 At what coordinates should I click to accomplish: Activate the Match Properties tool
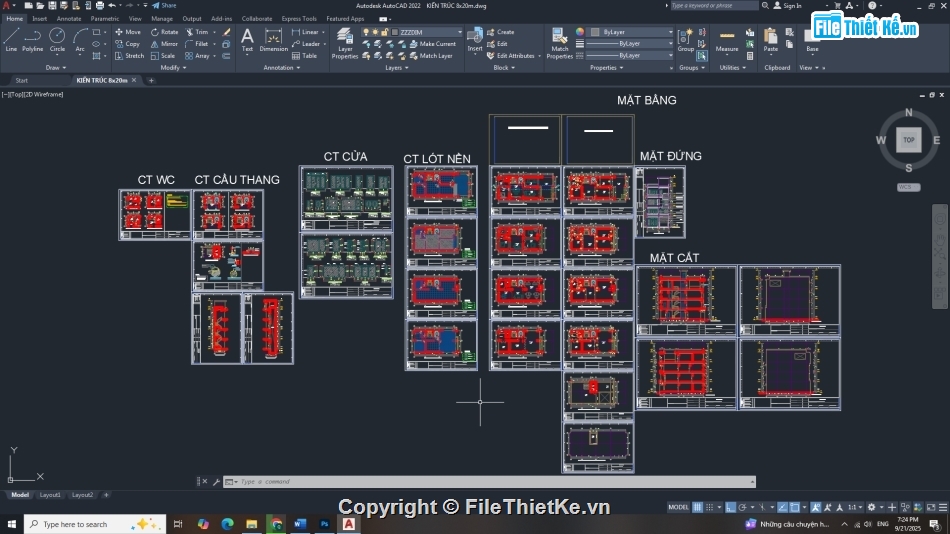(560, 42)
